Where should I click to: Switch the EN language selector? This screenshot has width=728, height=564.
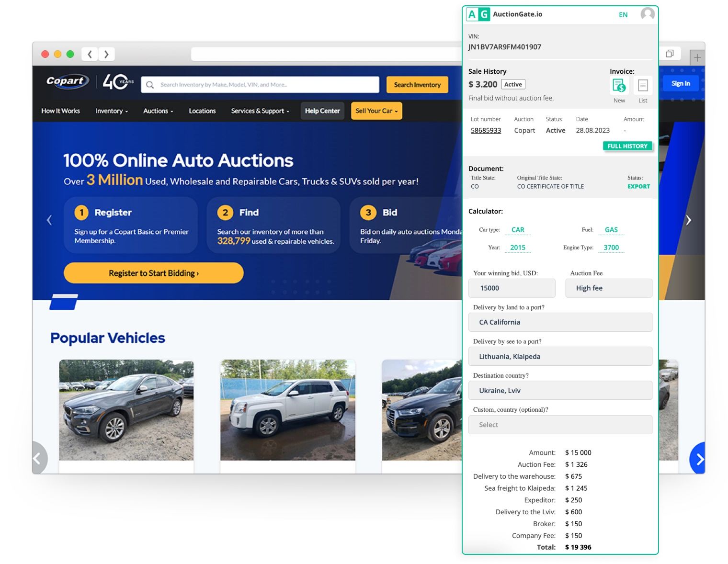point(623,15)
